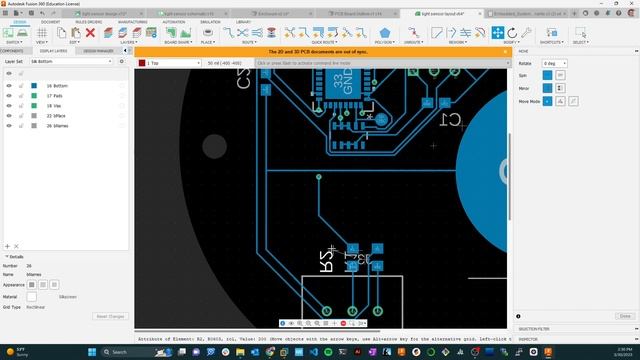Select the red X Delete tool
This screenshot has height=360, width=640.
(x=90, y=33)
